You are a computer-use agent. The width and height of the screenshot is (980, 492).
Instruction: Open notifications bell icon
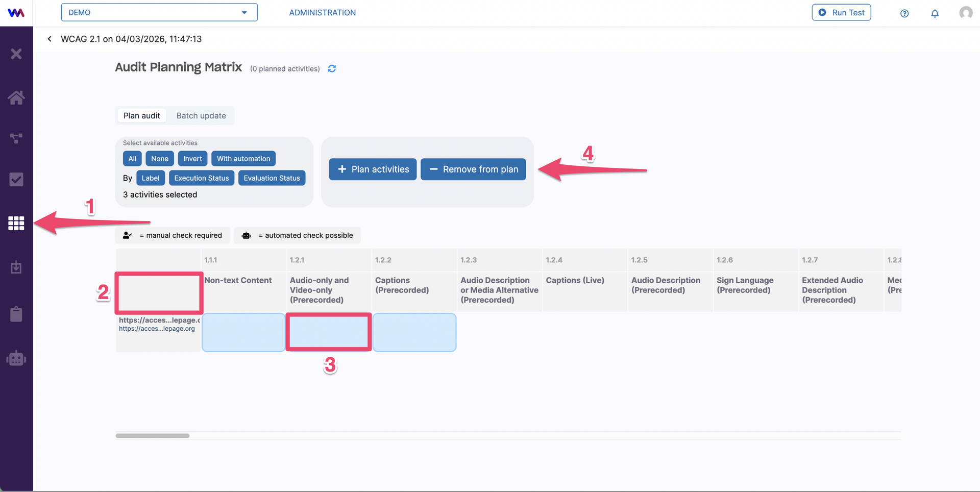pos(935,13)
